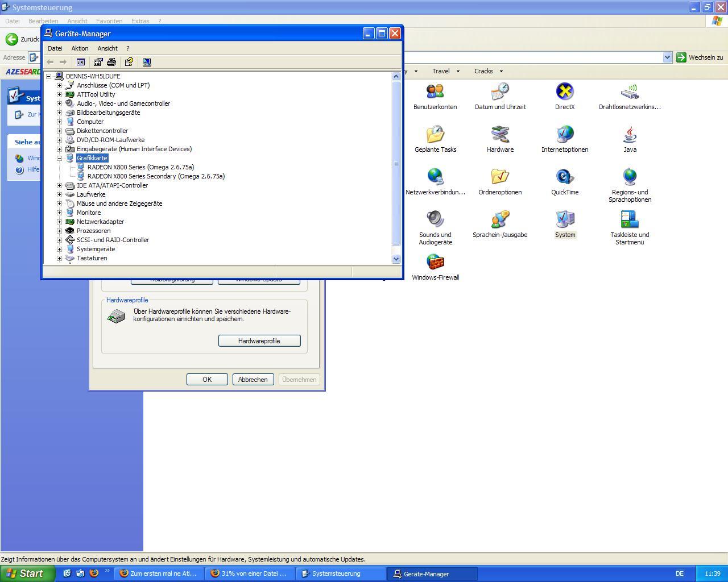Click the DE language indicator in the tray
Screen dimensions: 728x582
(x=680, y=573)
